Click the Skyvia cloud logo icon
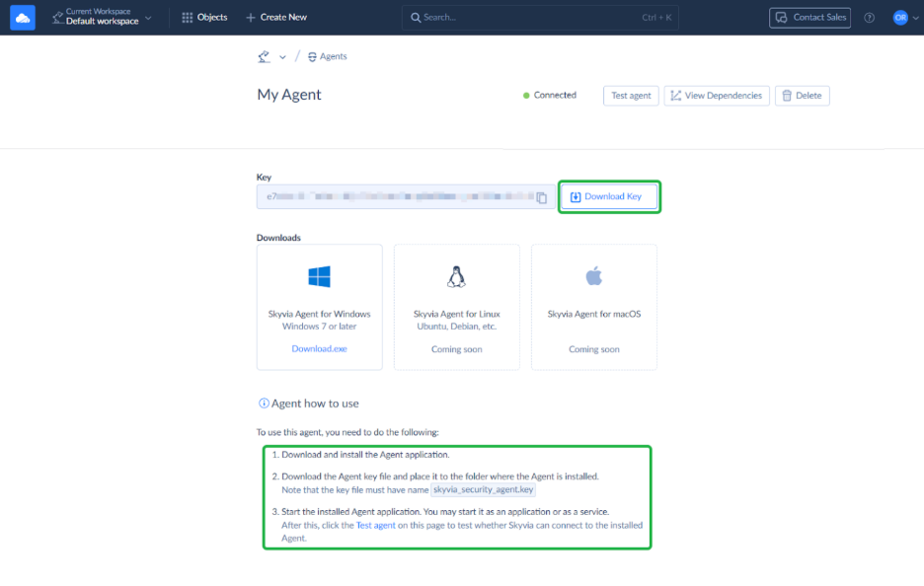The image size is (924, 586). click(23, 18)
